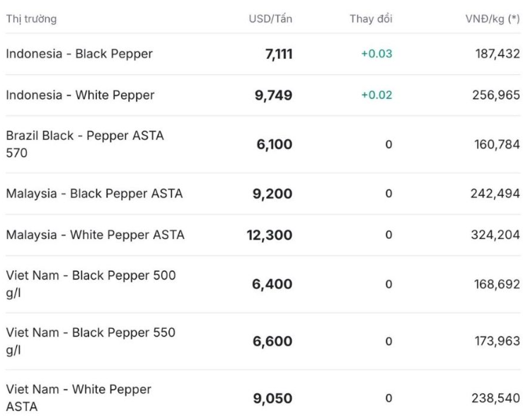Click the 'Thị trường' column header
Viewport: 528px width, 420px height.
point(31,19)
